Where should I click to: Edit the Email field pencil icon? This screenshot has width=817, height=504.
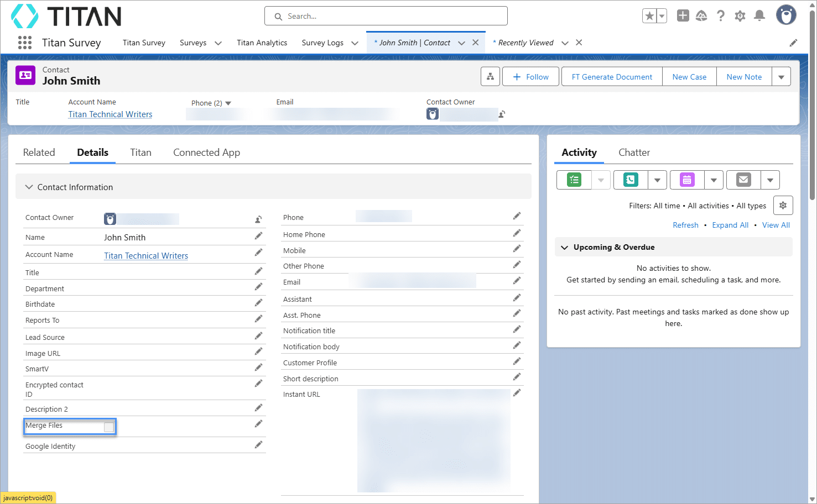click(x=517, y=281)
